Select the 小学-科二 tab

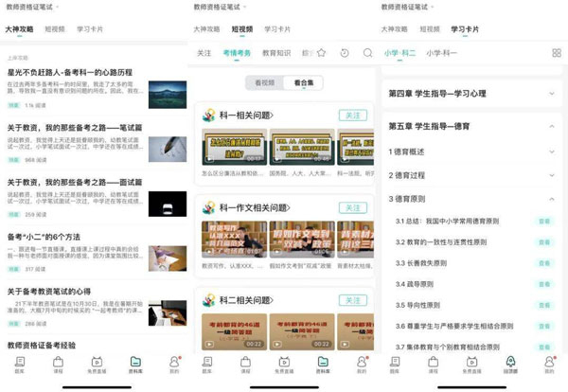coord(399,53)
